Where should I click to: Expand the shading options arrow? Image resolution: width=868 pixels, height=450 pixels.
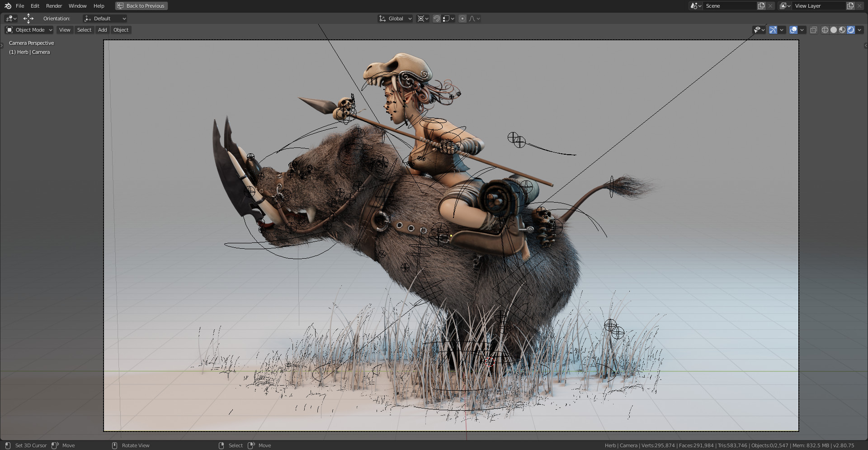coord(859,30)
